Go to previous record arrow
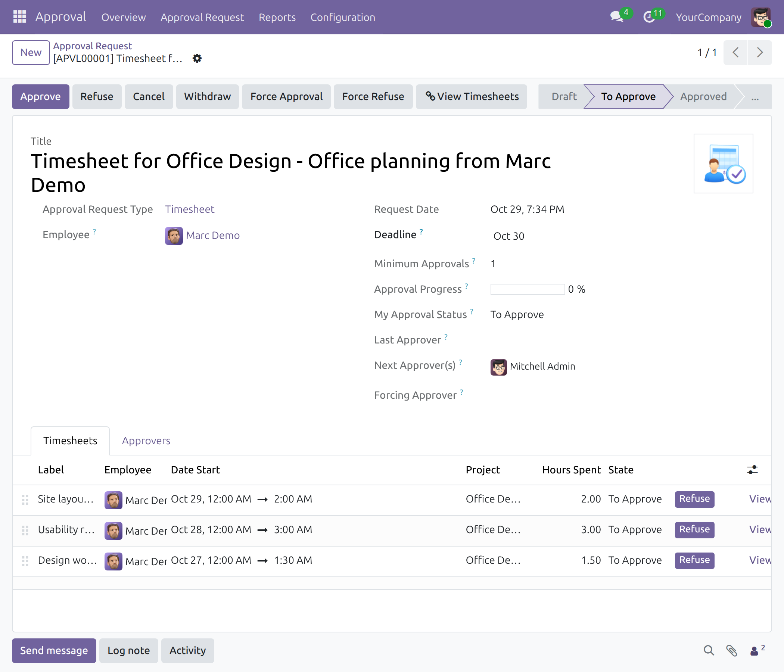Image resolution: width=784 pixels, height=672 pixels. point(735,52)
